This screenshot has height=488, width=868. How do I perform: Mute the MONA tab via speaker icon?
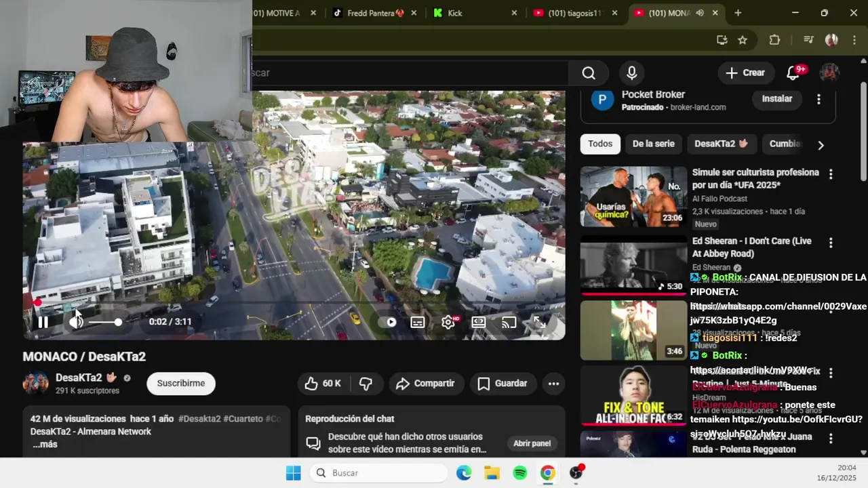pos(700,13)
